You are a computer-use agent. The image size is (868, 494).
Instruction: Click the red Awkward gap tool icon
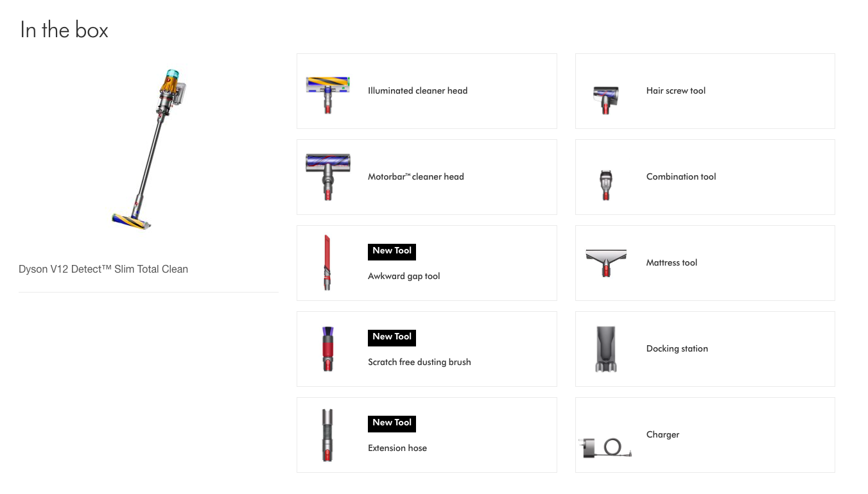[x=327, y=263]
